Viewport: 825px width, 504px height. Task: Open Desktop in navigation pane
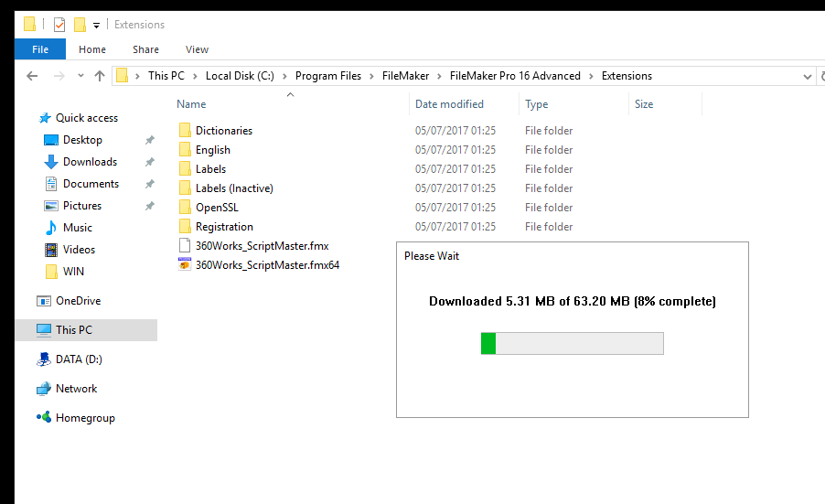pyautogui.click(x=82, y=140)
